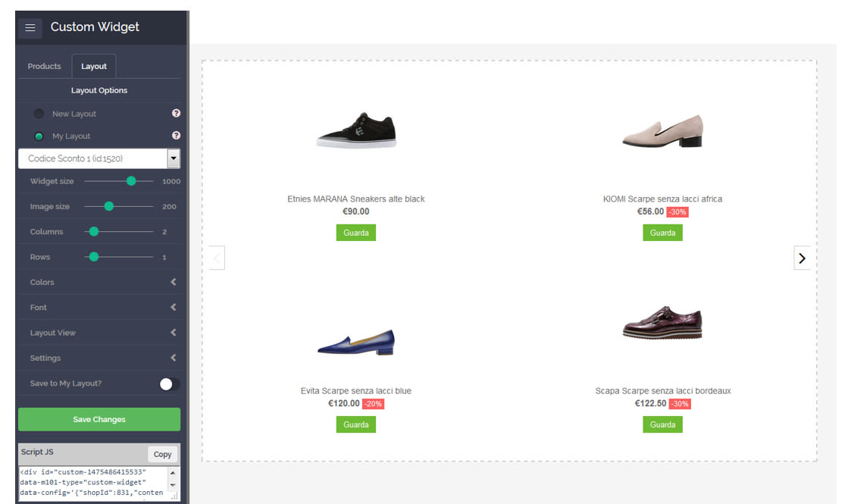Select the My Layout radio option
This screenshot has width=848, height=504.
tap(39, 136)
